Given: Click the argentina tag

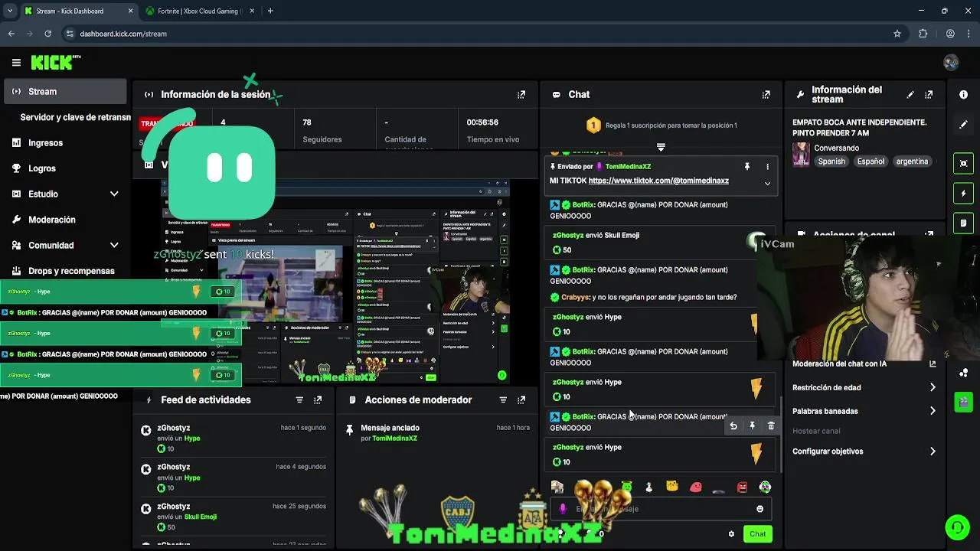Looking at the screenshot, I should (x=912, y=161).
